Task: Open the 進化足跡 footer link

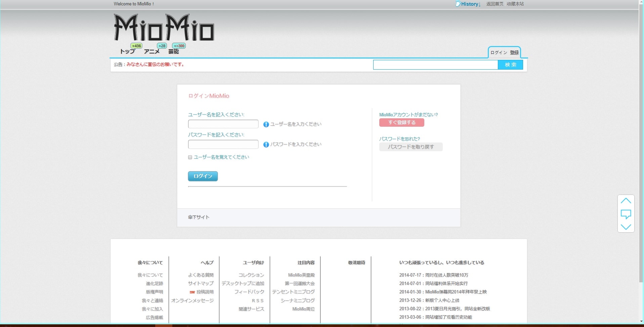Action: 155,284
